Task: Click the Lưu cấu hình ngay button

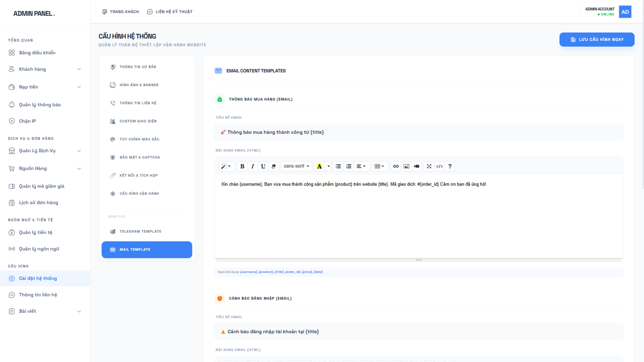Action: tap(597, 39)
